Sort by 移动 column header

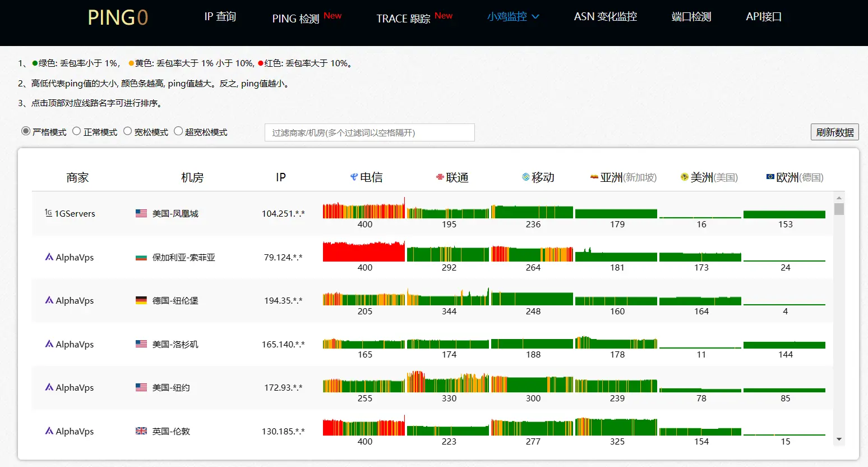(538, 177)
